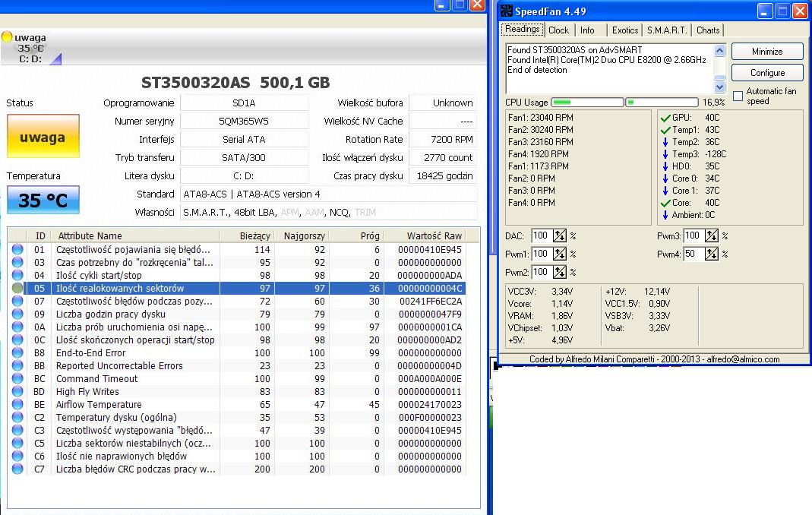Click the status orb for attribute C7
The image size is (812, 515).
point(17,469)
